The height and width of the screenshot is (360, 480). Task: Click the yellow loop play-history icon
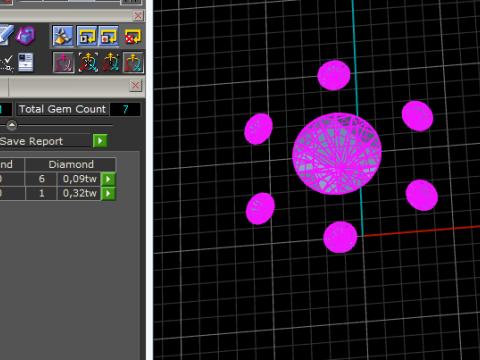click(x=87, y=36)
